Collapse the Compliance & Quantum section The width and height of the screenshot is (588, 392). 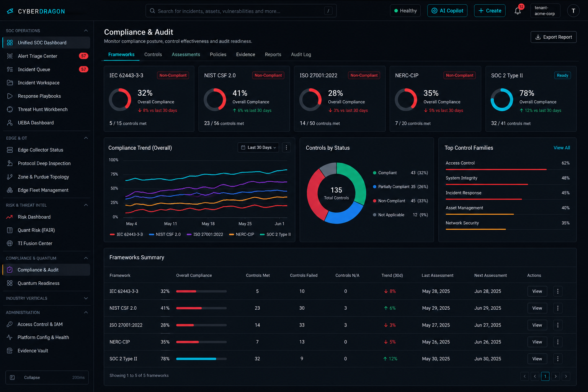pos(86,258)
